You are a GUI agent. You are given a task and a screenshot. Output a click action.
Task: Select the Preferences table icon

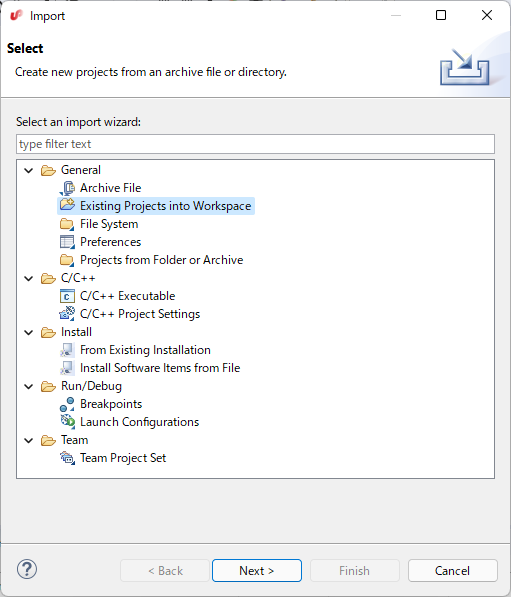[x=67, y=242]
